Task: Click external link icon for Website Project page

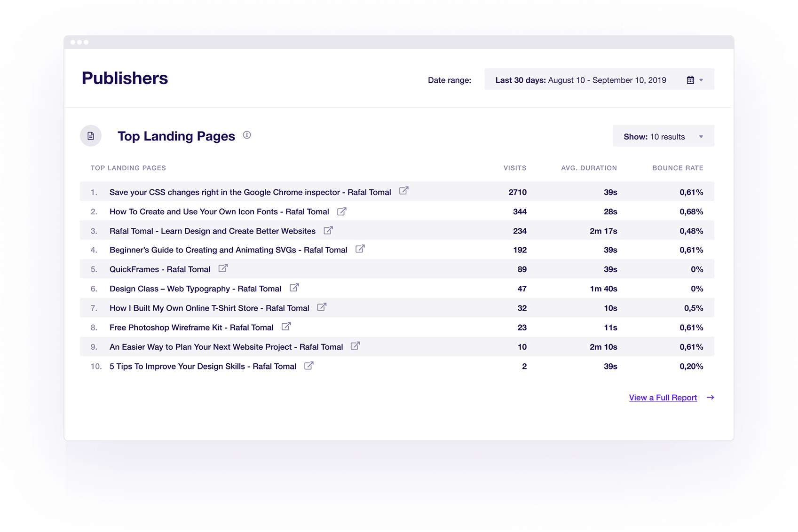Action: coord(356,346)
